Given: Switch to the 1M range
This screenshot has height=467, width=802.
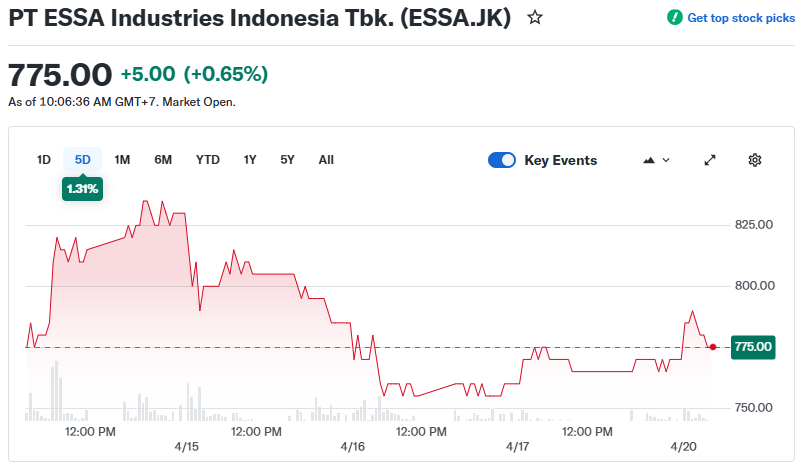Looking at the screenshot, I should (x=122, y=160).
